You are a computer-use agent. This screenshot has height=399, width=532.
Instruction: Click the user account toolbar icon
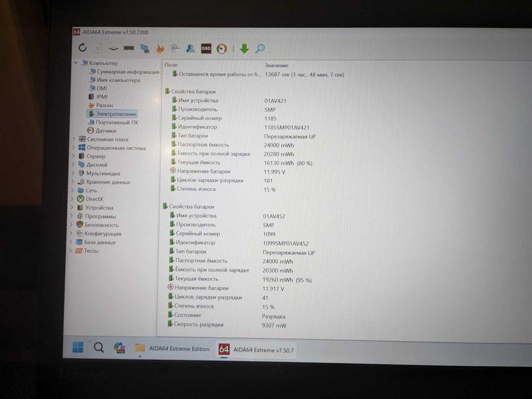point(190,48)
